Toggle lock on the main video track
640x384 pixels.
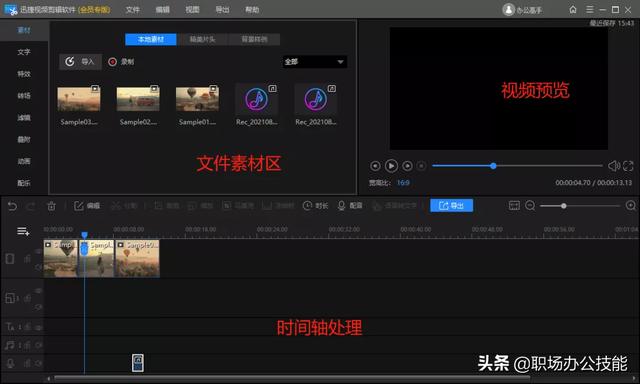tap(28, 259)
